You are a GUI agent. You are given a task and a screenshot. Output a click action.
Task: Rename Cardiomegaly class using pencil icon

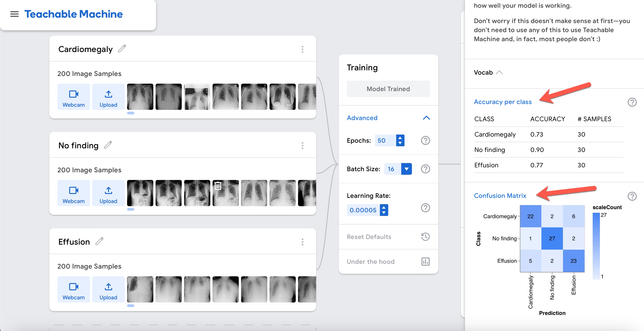pyautogui.click(x=122, y=49)
